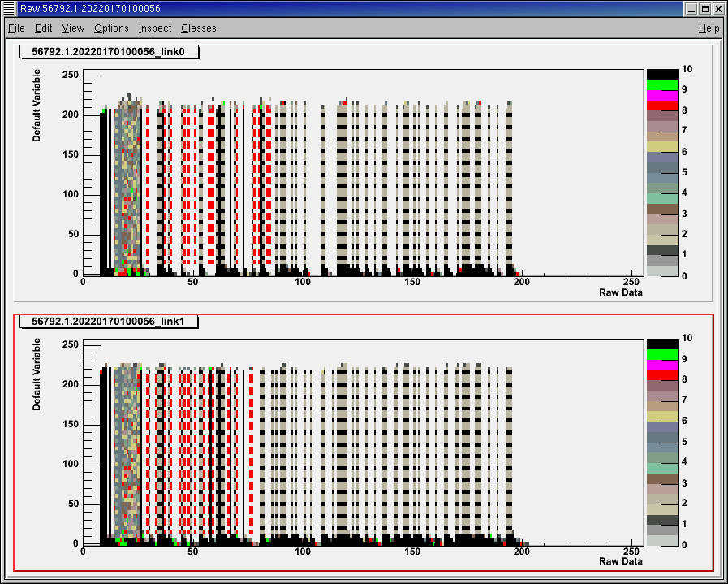Maximize the Raw canvas window
The width and height of the screenshot is (728, 584).
[x=704, y=9]
